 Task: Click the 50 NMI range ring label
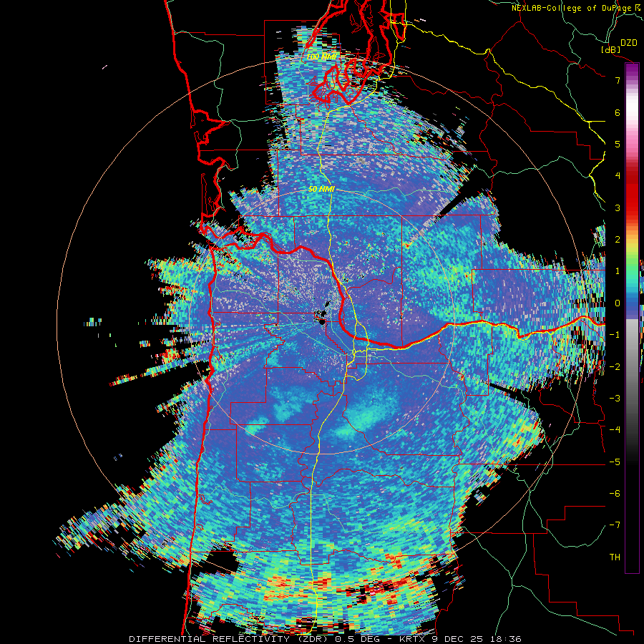(321, 190)
